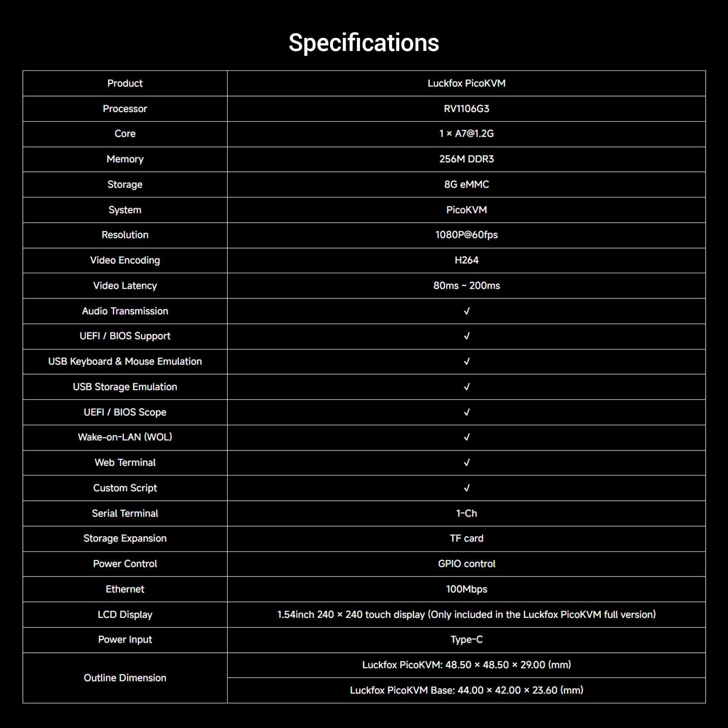Select the Outline Dimension label cell
This screenshot has height=728, width=728.
pyautogui.click(x=125, y=678)
